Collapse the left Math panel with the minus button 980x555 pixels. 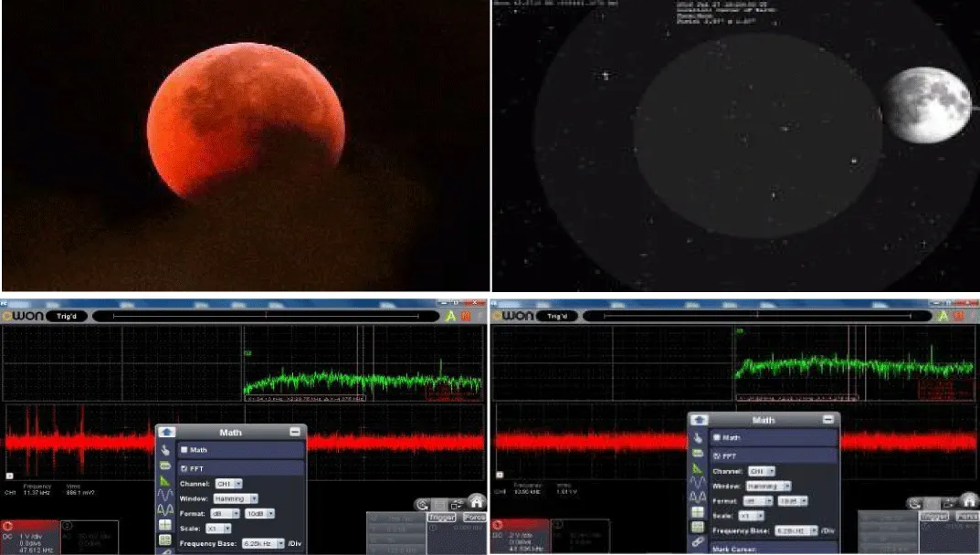(x=294, y=432)
